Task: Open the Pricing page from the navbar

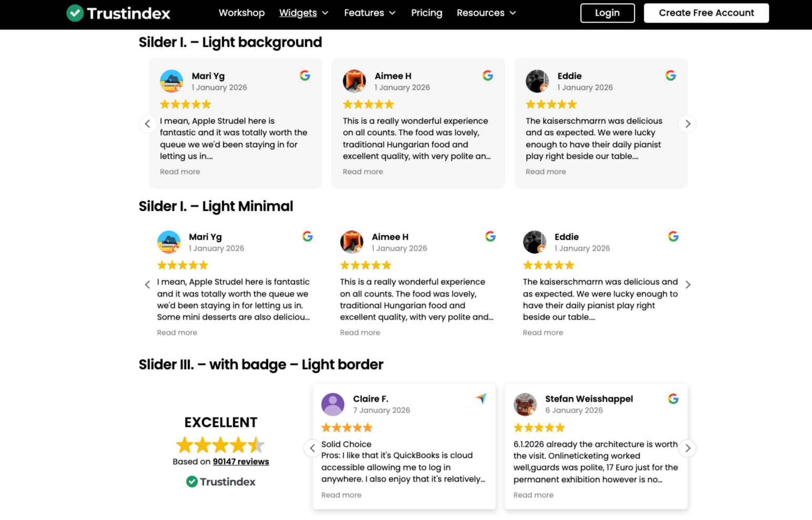Action: (426, 13)
